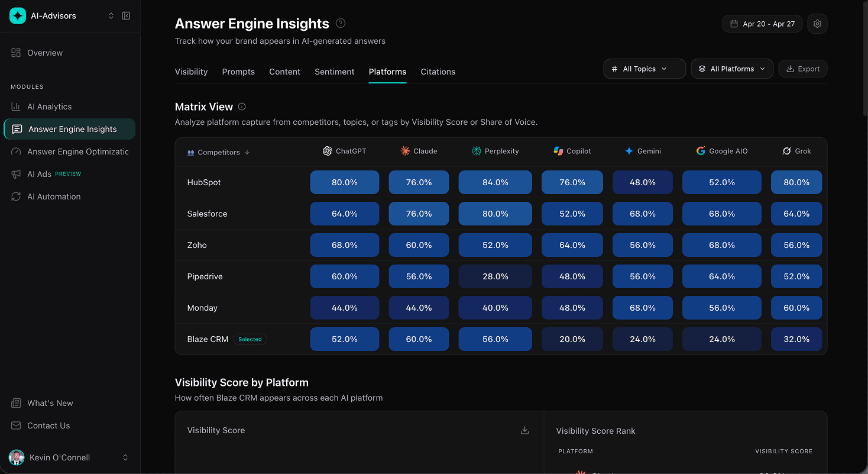Click the Answer Engine Insights chat icon
The width and height of the screenshot is (868, 474).
[x=17, y=129]
